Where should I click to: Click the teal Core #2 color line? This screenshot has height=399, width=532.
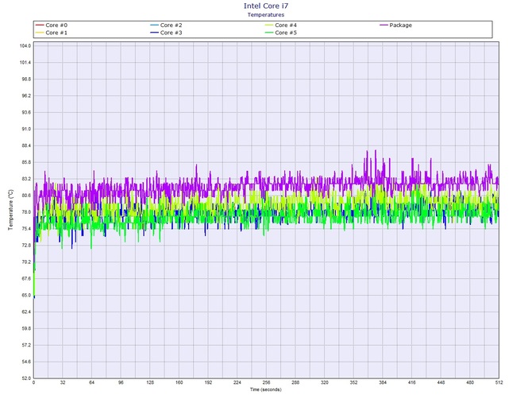click(x=154, y=25)
